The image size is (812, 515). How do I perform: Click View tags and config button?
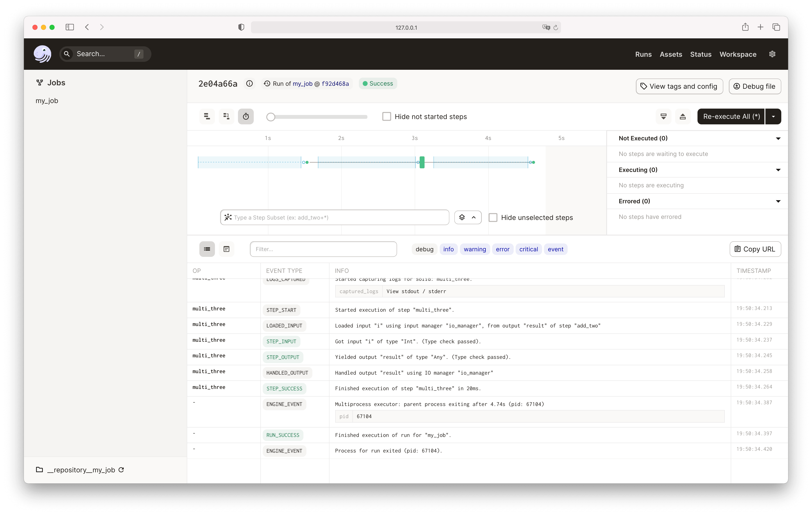pos(679,86)
